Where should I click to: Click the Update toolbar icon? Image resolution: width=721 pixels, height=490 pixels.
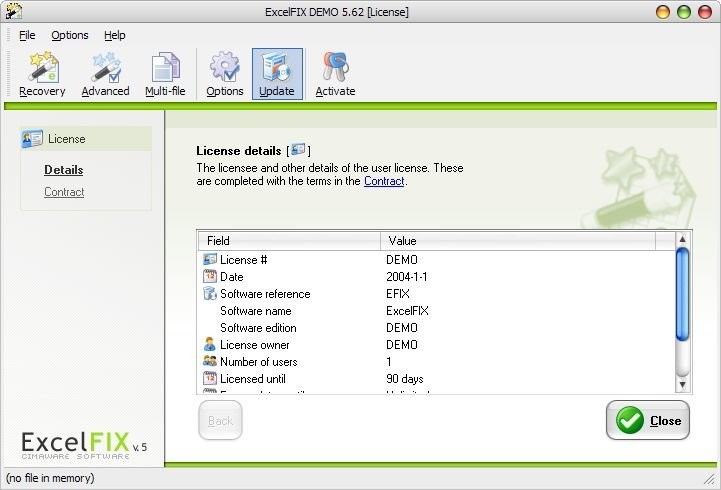[277, 74]
